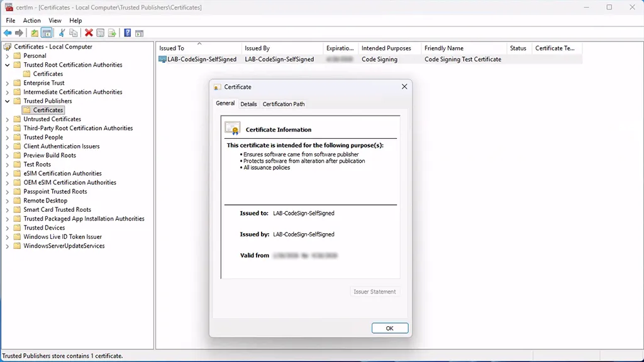Image resolution: width=644 pixels, height=362 pixels.
Task: Click 'Code Signing Test Certificate' friendly name cell
Action: tap(463, 60)
